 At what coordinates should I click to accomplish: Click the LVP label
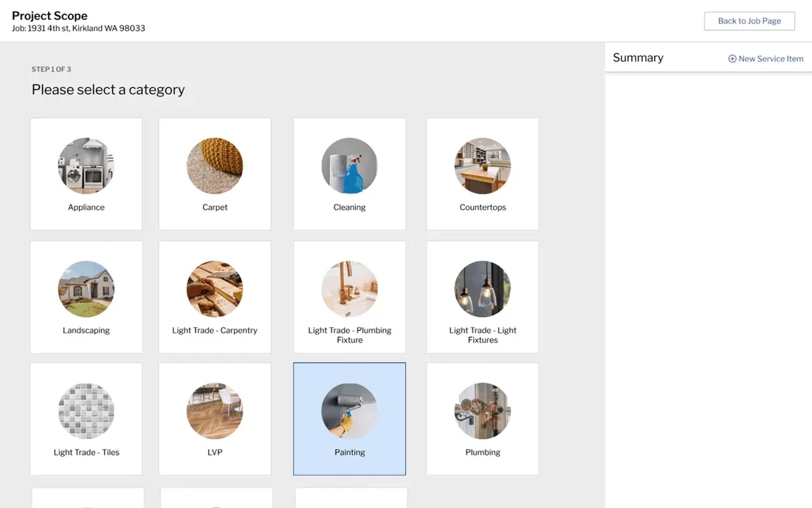[215, 452]
